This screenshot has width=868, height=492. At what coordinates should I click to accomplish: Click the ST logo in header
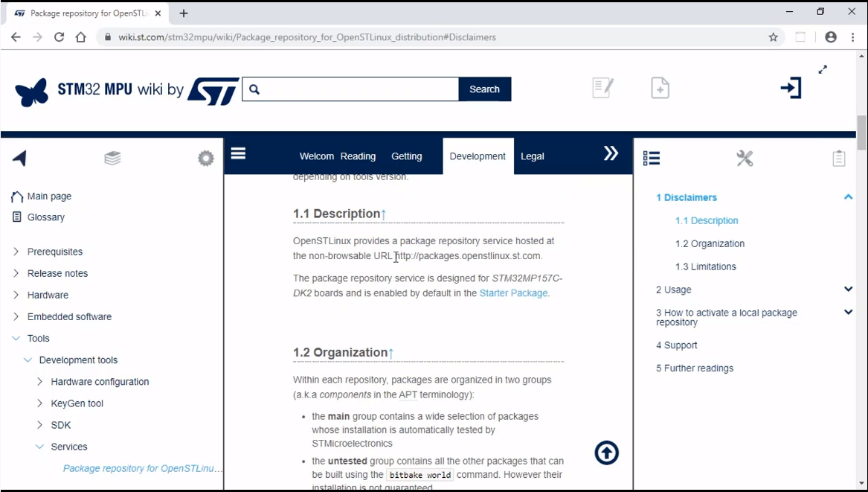point(213,91)
